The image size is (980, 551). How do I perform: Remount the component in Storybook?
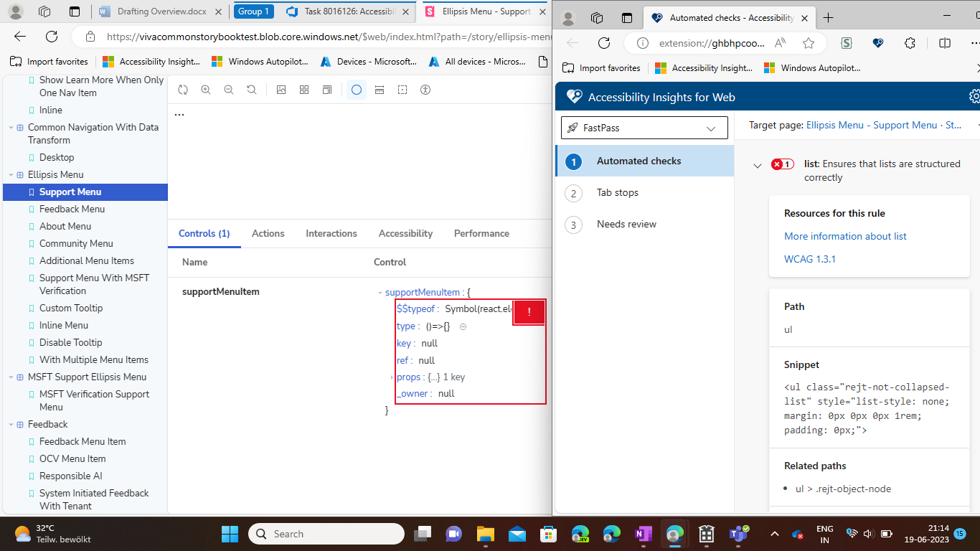[x=183, y=90]
